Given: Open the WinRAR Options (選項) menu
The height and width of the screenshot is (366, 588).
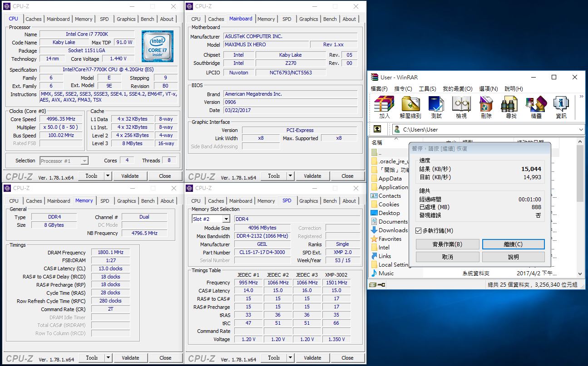Looking at the screenshot, I should coord(489,89).
